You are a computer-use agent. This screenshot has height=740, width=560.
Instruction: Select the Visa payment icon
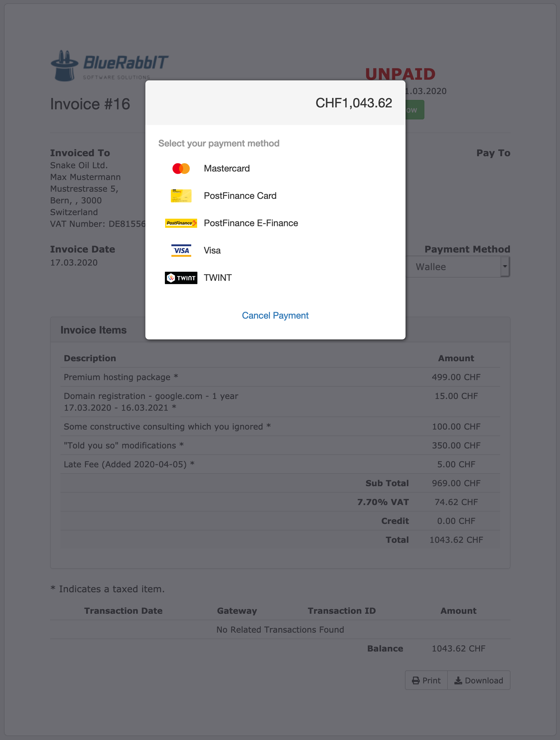point(181,250)
